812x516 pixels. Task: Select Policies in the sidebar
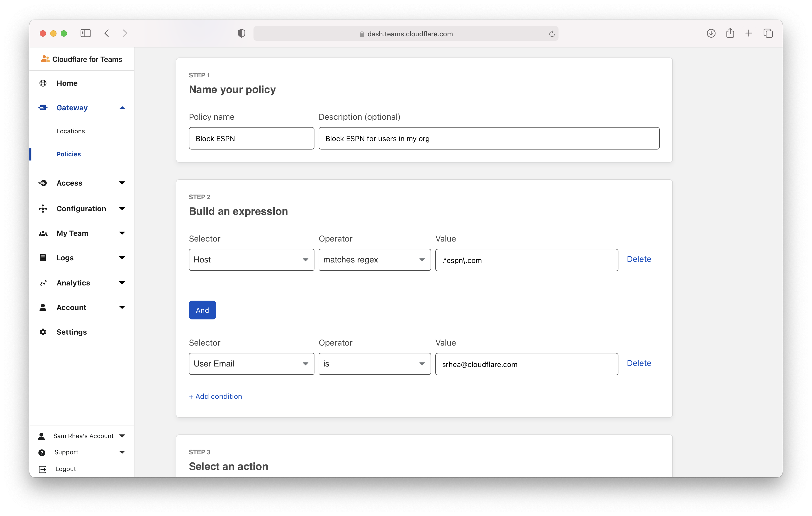[x=69, y=154]
